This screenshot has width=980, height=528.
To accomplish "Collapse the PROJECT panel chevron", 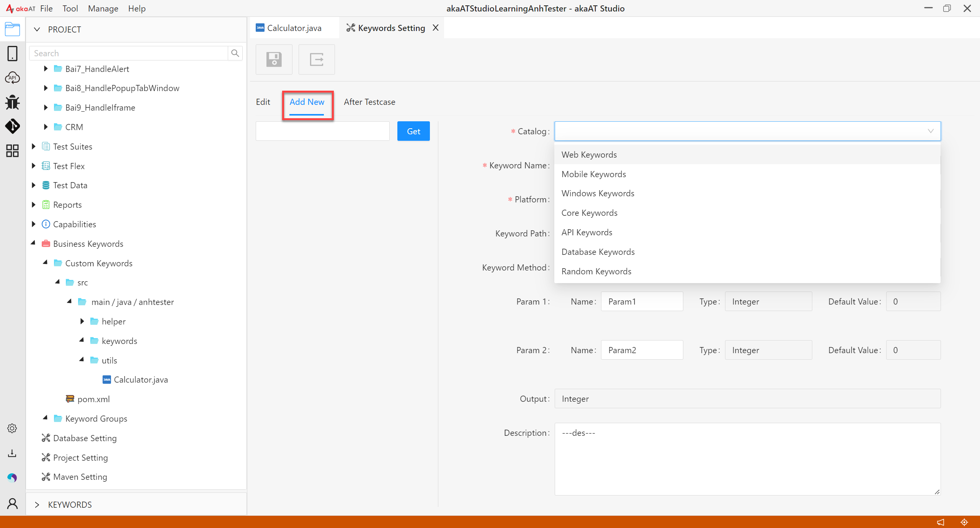I will [37, 29].
